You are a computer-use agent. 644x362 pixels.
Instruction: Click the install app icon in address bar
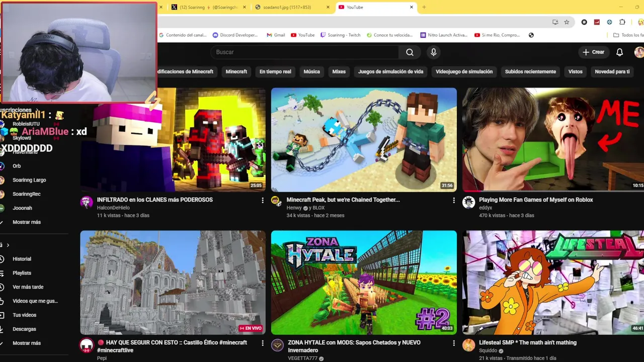pos(555,22)
